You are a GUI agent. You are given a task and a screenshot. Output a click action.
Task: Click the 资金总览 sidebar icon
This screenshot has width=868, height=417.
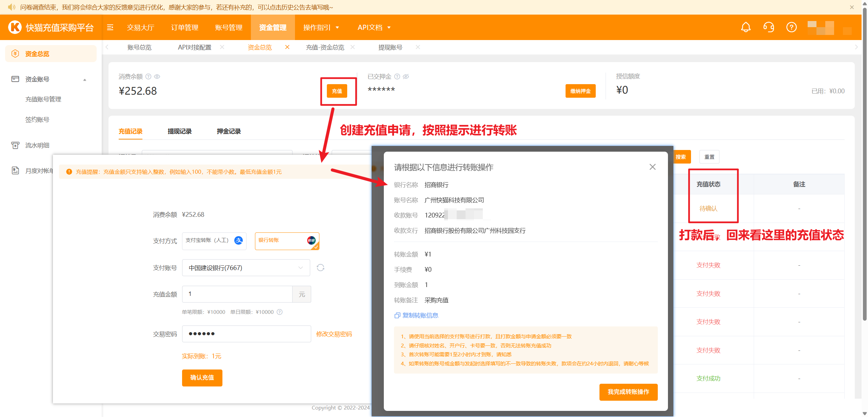15,54
